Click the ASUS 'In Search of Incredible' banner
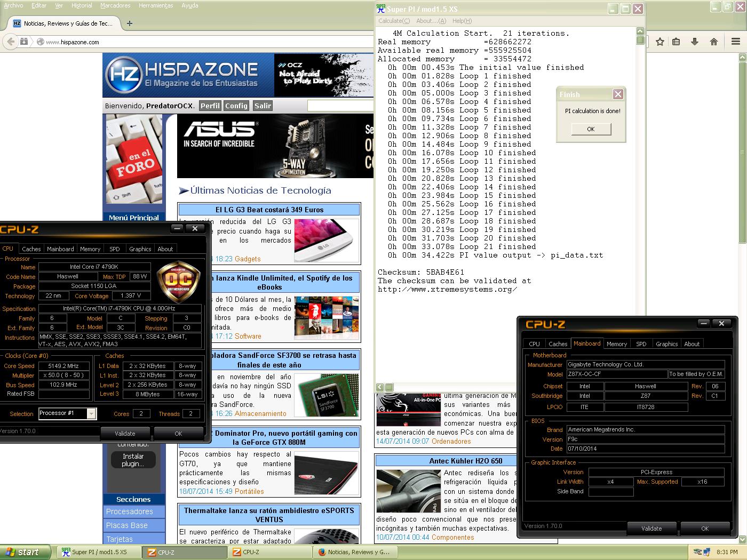This screenshot has height=560, width=747. pos(275,146)
